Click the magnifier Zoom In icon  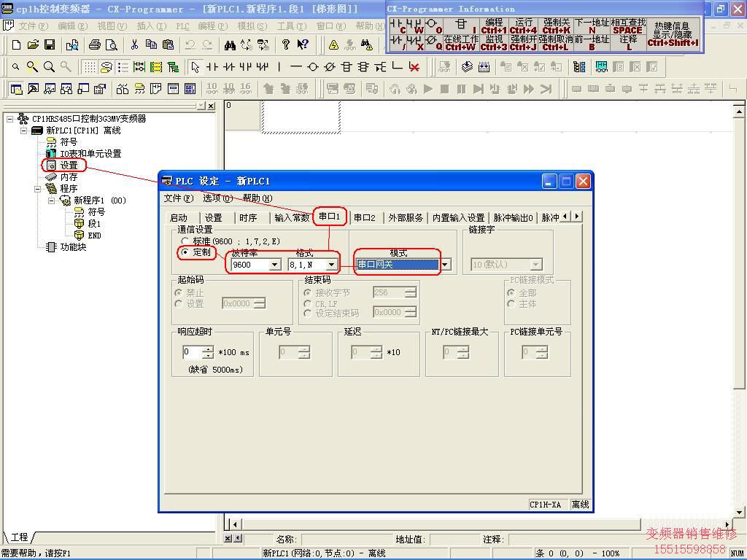[32, 67]
